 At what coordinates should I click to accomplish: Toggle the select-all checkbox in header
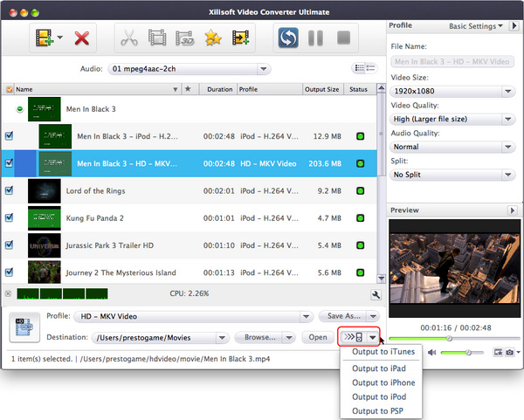click(x=10, y=89)
